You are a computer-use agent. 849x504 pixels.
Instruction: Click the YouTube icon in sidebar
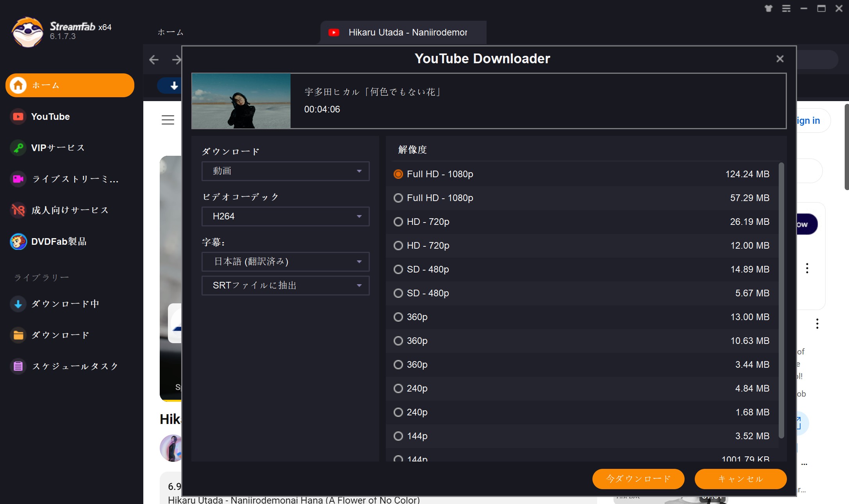coord(18,116)
